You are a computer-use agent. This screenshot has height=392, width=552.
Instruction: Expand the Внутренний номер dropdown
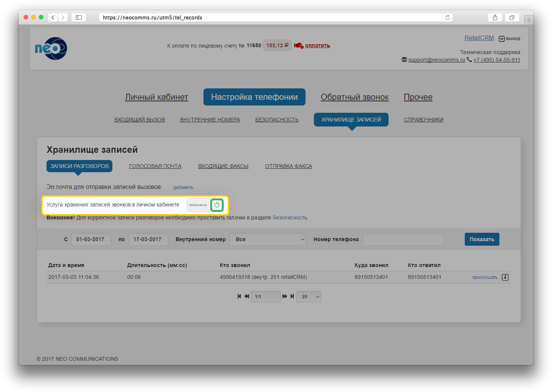click(x=268, y=239)
